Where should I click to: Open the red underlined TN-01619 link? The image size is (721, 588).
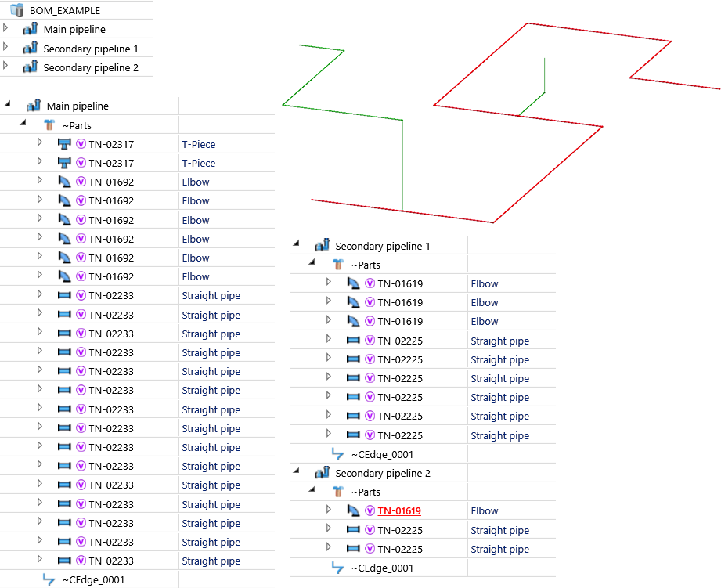click(x=399, y=510)
